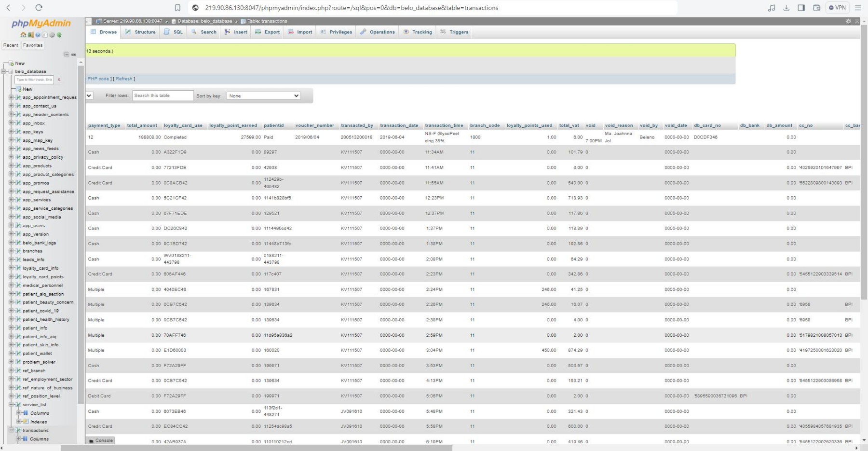The height and width of the screenshot is (451, 868).
Task: Open browser downloads icon
Action: (x=786, y=8)
